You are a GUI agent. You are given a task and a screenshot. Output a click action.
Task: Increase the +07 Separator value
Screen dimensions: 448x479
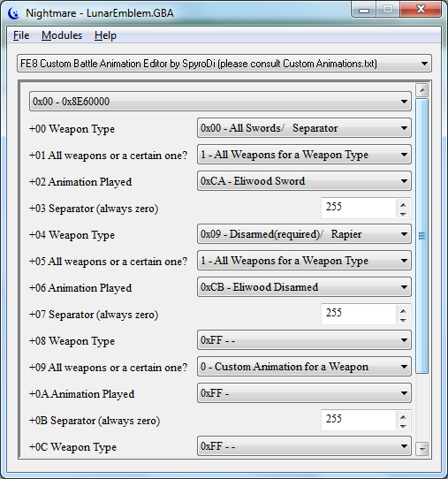click(x=404, y=310)
